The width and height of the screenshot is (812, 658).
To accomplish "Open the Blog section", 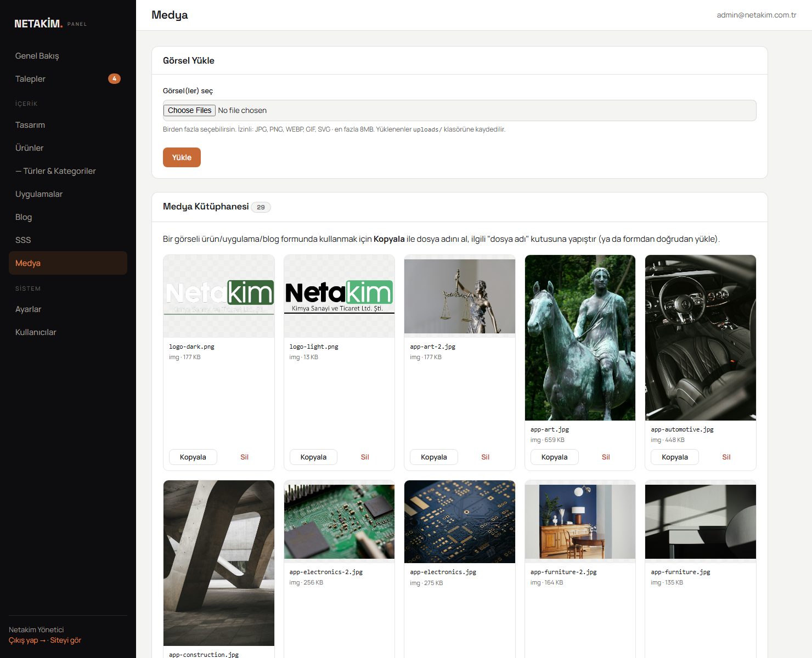I will [x=68, y=217].
